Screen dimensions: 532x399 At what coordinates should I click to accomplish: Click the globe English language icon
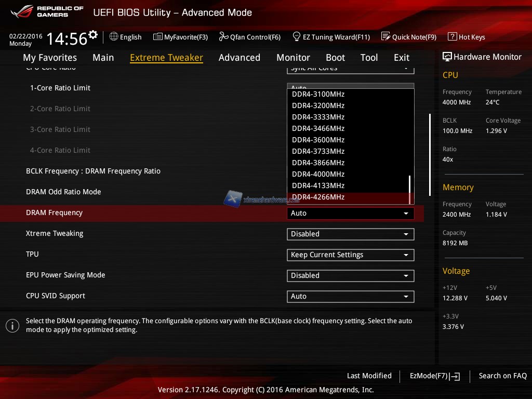(x=114, y=37)
